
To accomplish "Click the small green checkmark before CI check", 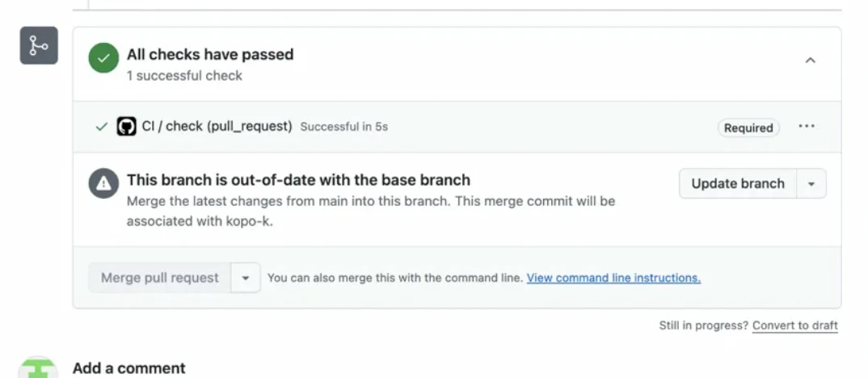I will point(101,127).
